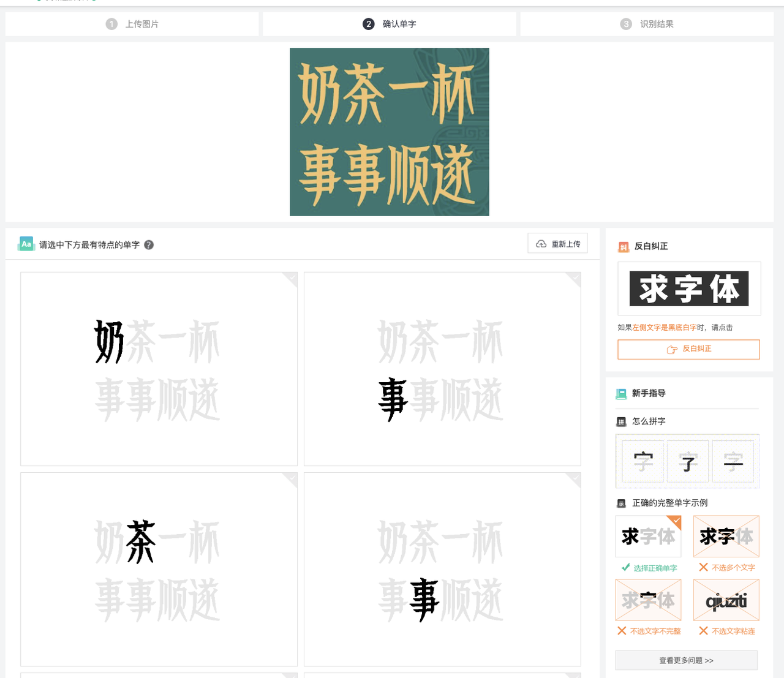Click the green check icon beside 选择正确单字

point(627,568)
